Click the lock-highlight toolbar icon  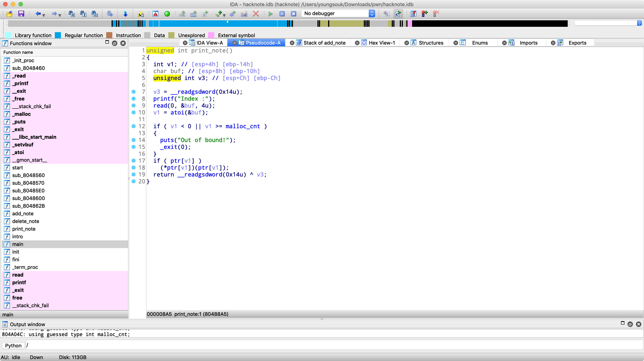(x=141, y=14)
